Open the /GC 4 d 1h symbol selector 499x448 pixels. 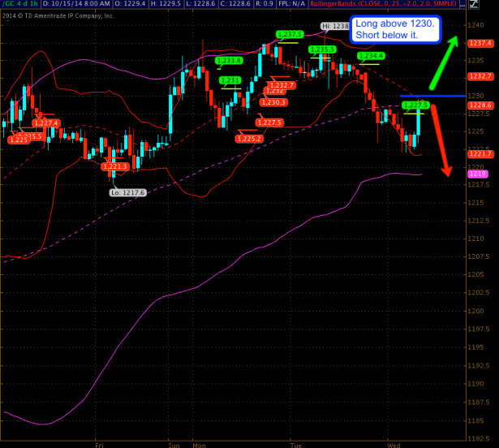19,6
